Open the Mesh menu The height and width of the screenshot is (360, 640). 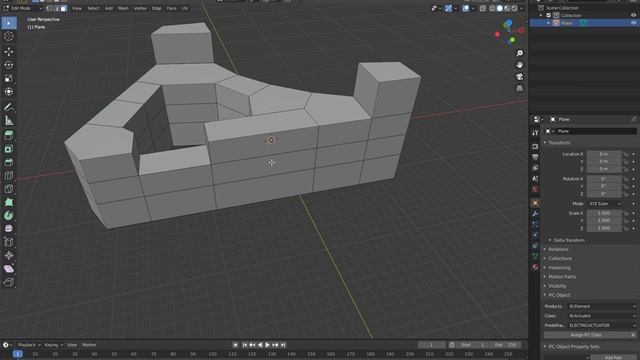[x=123, y=8]
